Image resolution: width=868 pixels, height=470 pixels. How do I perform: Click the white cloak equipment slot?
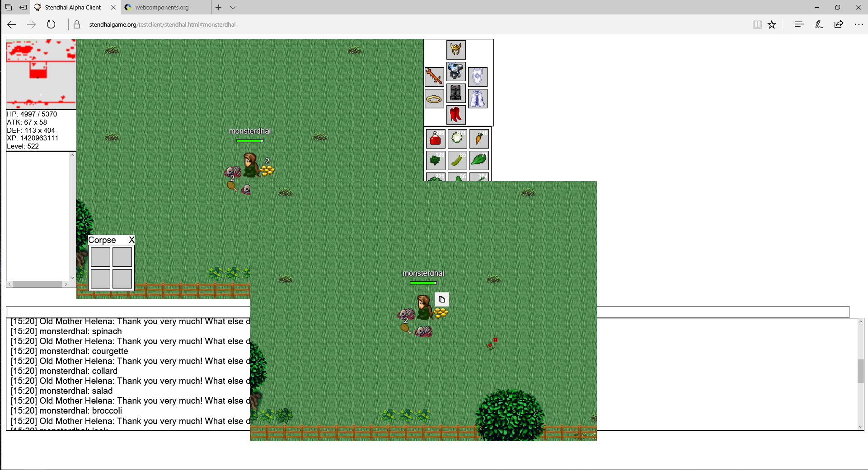[478, 98]
